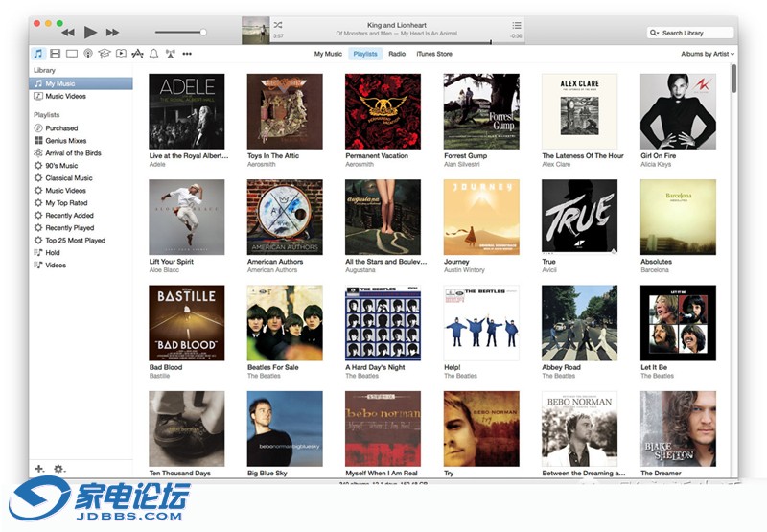
Task: Click the now playing album artwork thumbnail
Action: pyautogui.click(x=255, y=31)
